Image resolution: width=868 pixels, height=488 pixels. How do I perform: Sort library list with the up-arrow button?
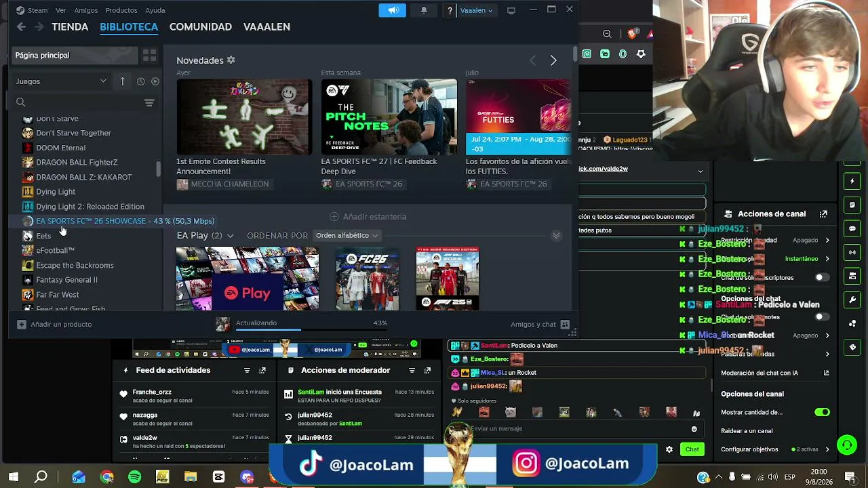(x=122, y=81)
